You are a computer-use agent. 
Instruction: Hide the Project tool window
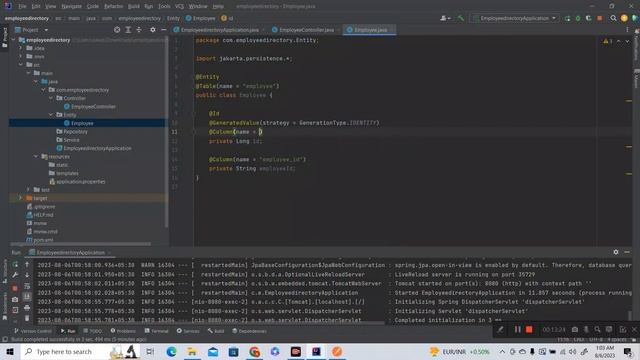(x=164, y=30)
